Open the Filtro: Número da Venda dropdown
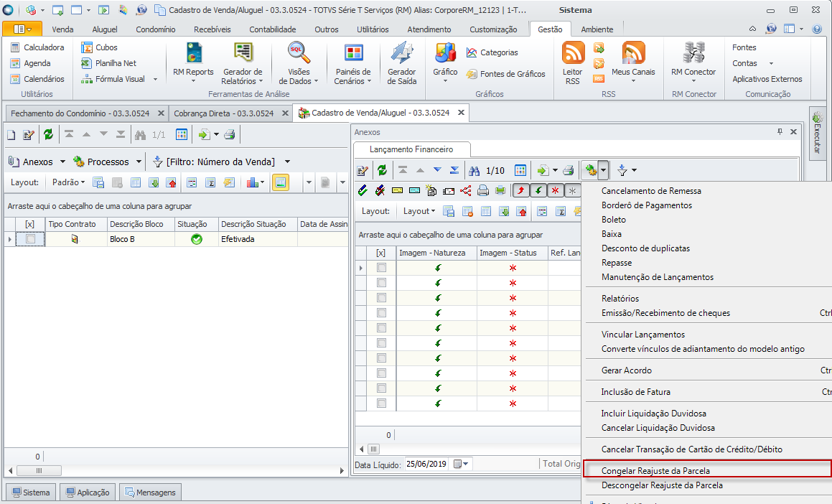The height and width of the screenshot is (504, 832). (x=287, y=162)
